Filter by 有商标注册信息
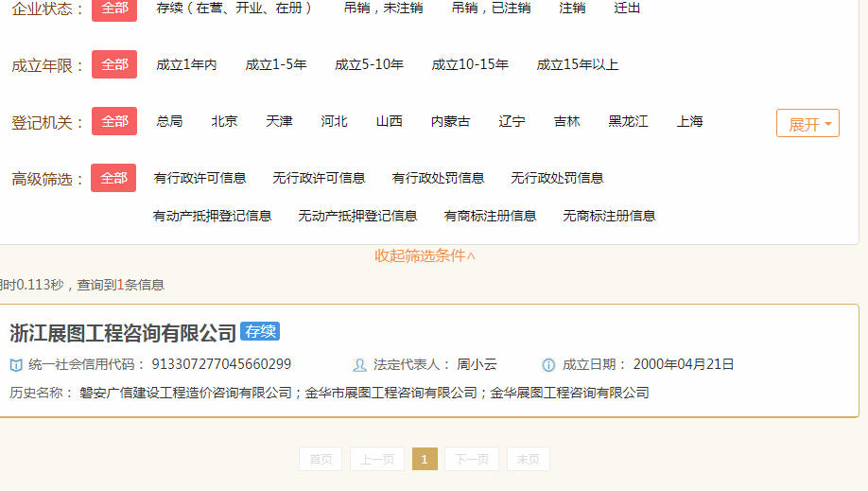Screen dimensions: 868x491 pos(490,216)
